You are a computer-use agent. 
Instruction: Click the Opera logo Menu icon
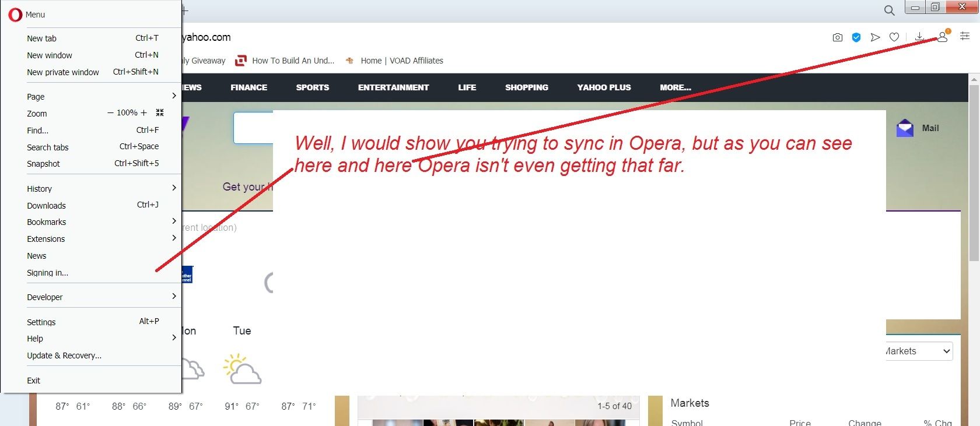coord(15,15)
